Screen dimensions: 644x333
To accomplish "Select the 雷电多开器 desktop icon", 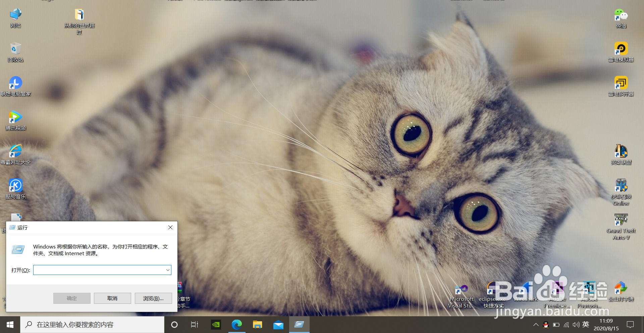I will pos(621,87).
